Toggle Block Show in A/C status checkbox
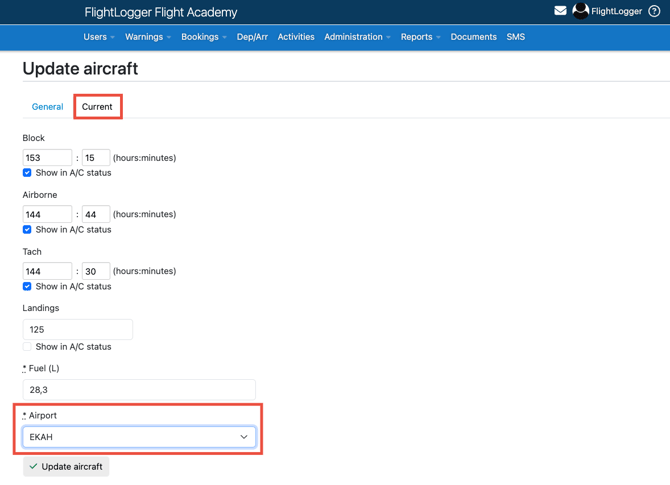 [28, 173]
